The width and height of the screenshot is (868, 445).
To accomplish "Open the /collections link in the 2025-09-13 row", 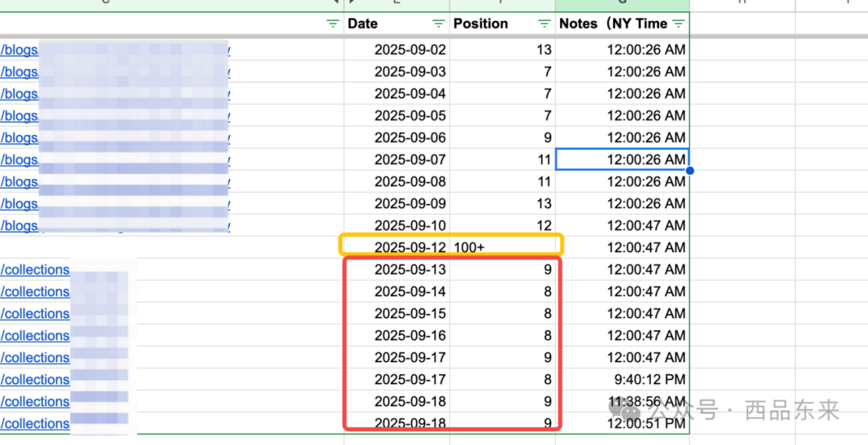I will coord(35,270).
